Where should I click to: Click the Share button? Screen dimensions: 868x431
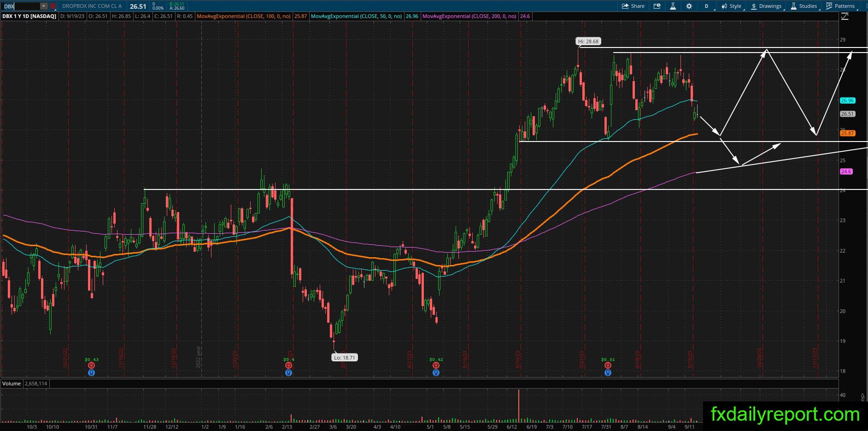click(633, 6)
